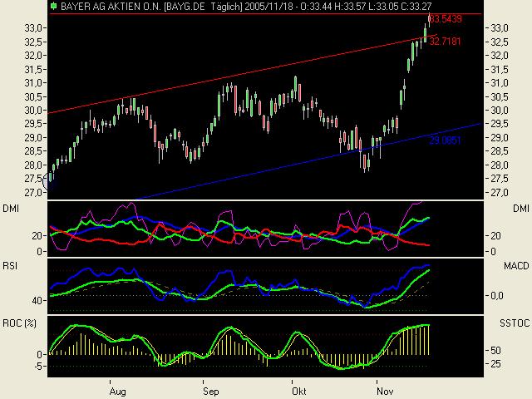Viewport: 532px width, 399px height.
Task: Click the 20 label on left DMI axis
Action: [x=37, y=236]
